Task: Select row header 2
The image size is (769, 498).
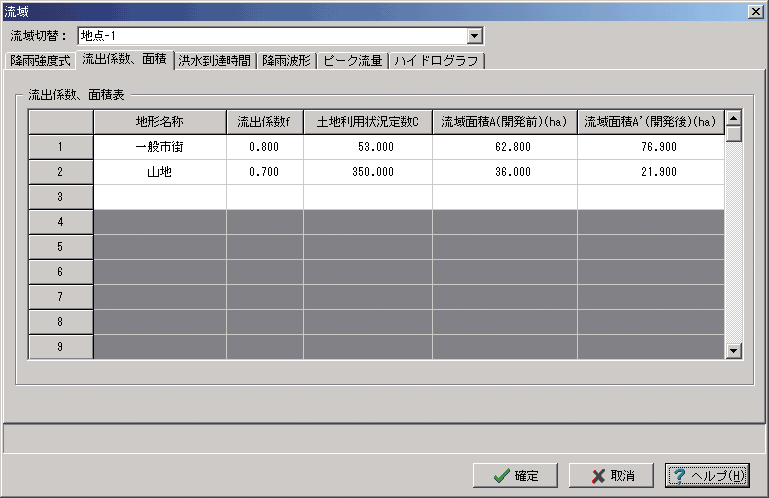Action: click(61, 172)
